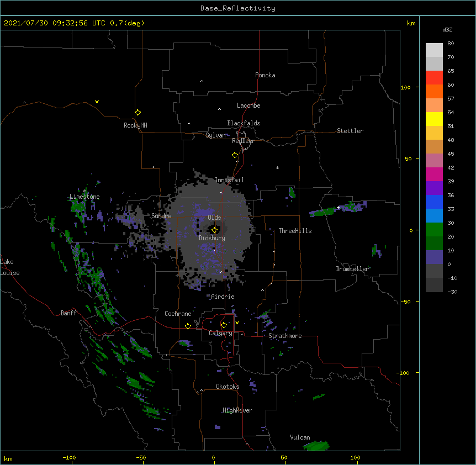
Task: Pick the dark orange 57-60 dBZ swatch
Action: click(x=434, y=91)
